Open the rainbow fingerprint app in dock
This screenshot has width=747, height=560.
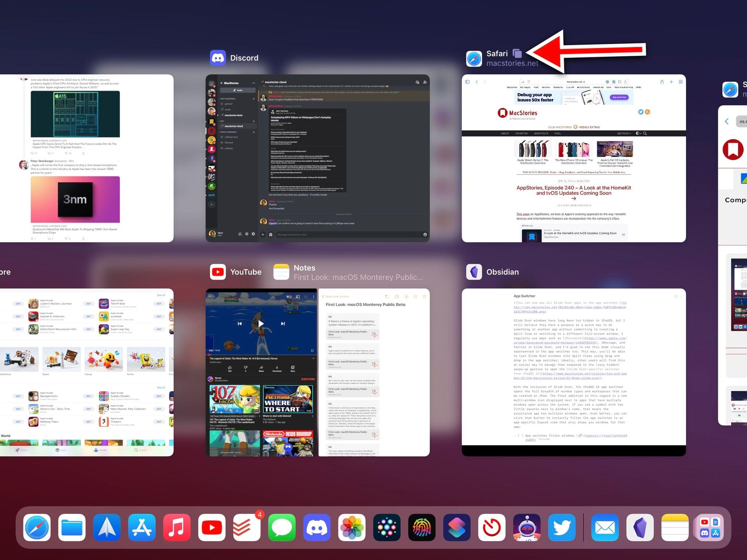click(422, 527)
